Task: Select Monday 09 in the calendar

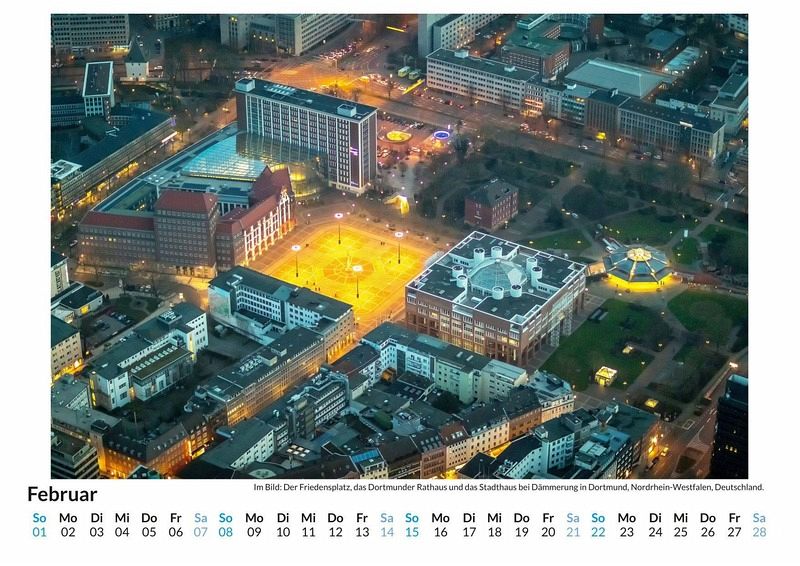Action: [254, 525]
